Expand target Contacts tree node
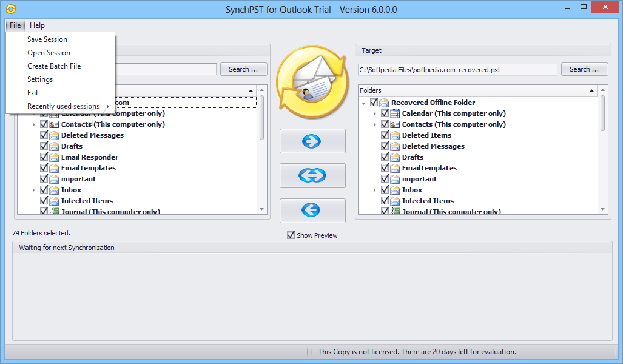This screenshot has width=623, height=364. point(374,125)
